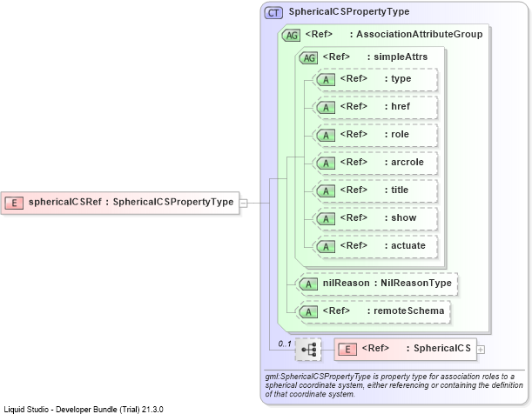Click the A icon beside nilReason
Image resolution: width=532 pixels, height=414 pixels.
click(x=308, y=284)
